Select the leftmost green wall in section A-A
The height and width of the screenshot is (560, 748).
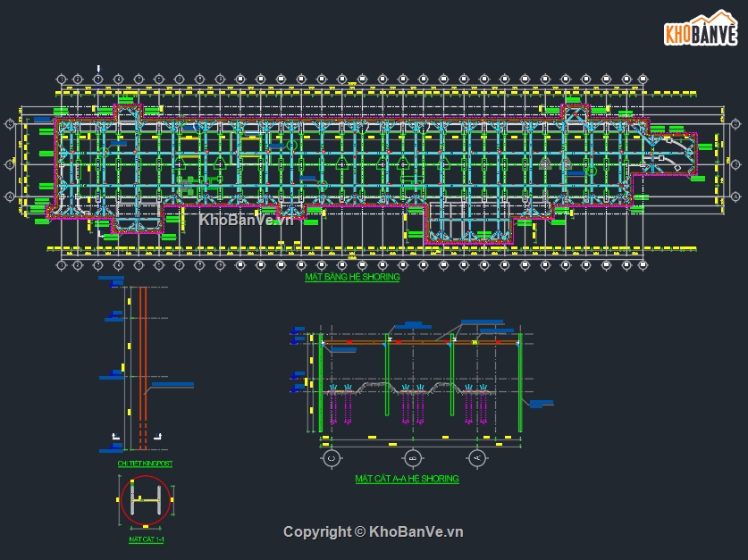point(321,384)
